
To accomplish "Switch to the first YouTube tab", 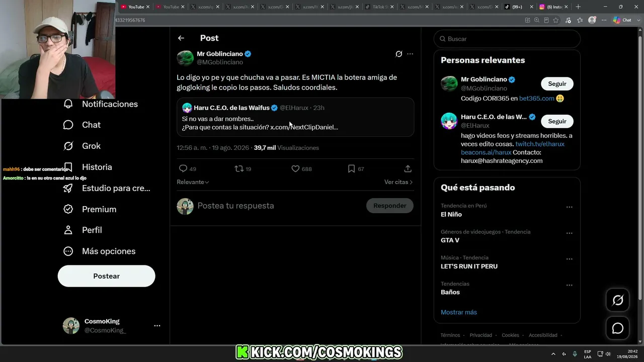I will [x=135, y=7].
